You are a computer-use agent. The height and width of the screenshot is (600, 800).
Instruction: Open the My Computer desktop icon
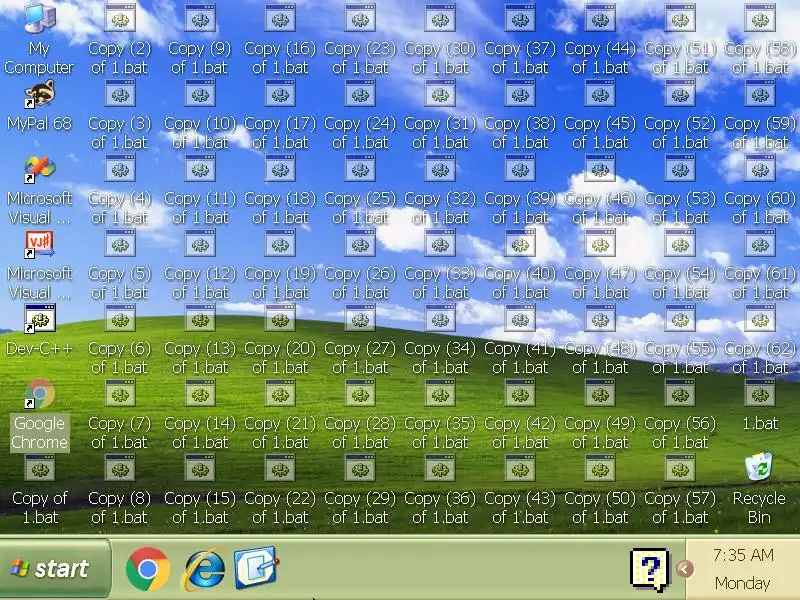tap(39, 18)
